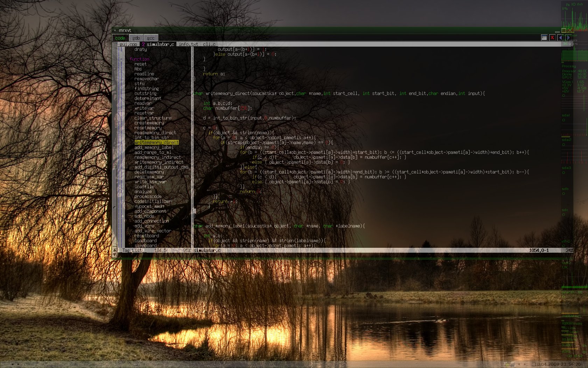The height and width of the screenshot is (368, 588).
Task: Jump to removechar in the tag list
Action: pos(147,79)
